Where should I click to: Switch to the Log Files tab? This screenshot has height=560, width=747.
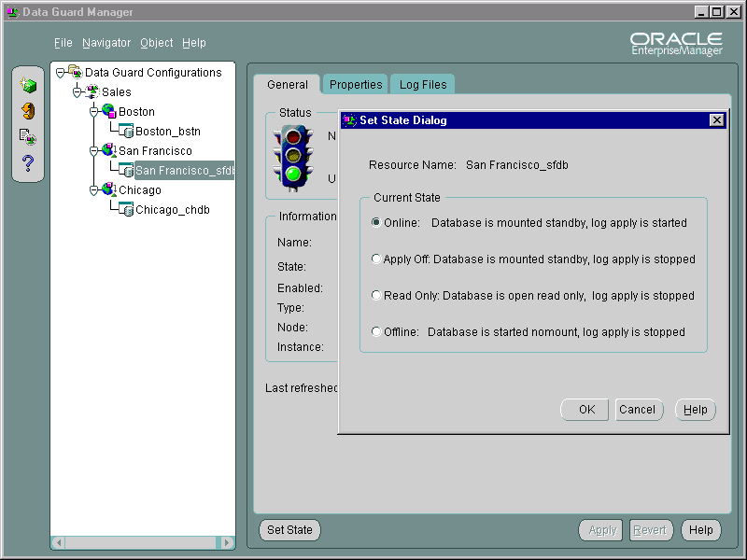click(x=422, y=85)
